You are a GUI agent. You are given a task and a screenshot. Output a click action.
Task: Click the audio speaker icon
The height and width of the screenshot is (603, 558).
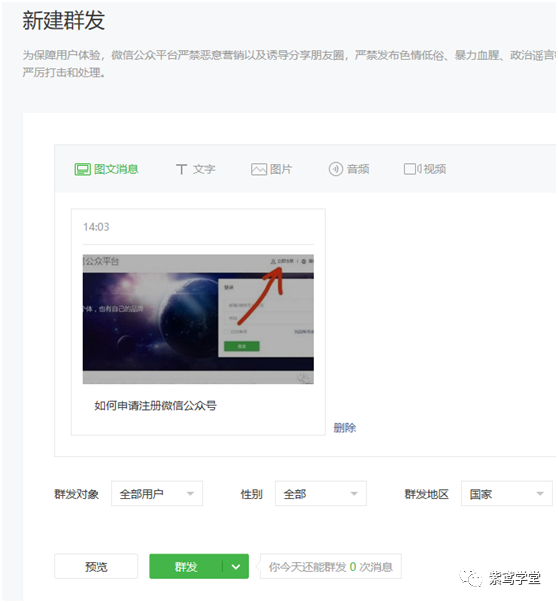pyautogui.click(x=335, y=169)
